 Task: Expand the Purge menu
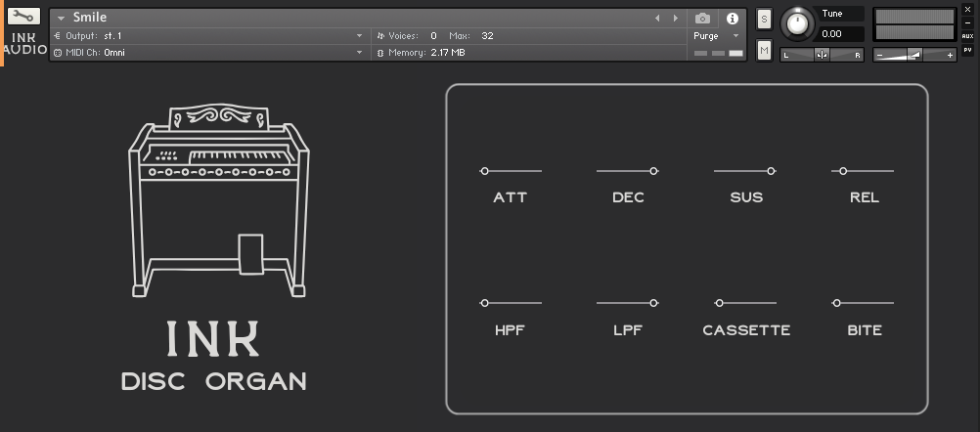click(717, 35)
